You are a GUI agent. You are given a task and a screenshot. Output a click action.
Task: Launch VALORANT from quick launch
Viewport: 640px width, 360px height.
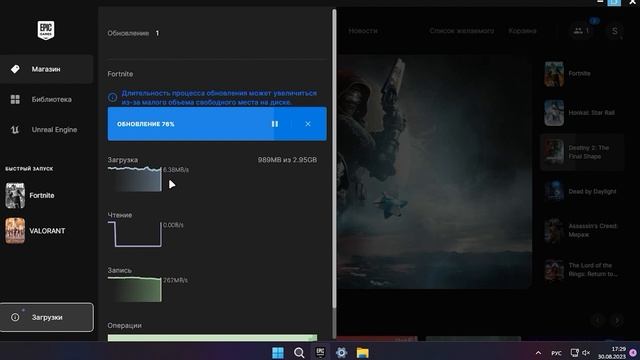coord(36,231)
